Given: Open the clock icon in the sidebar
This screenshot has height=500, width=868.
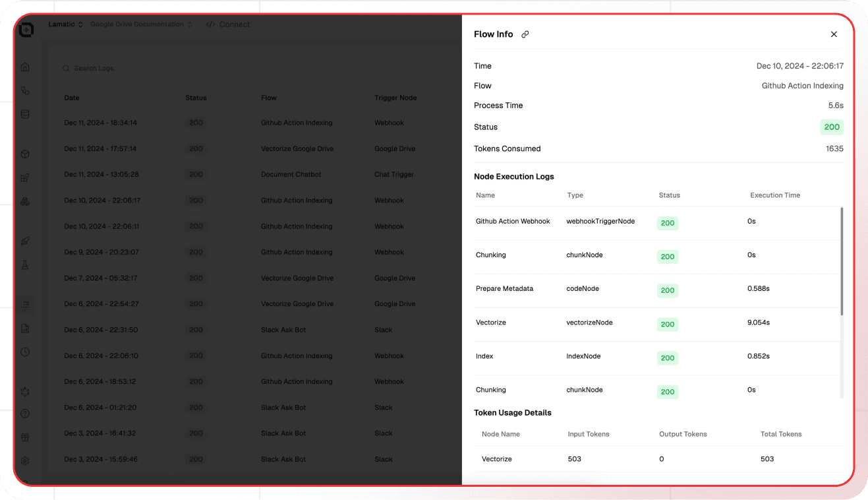Looking at the screenshot, I should pos(25,352).
